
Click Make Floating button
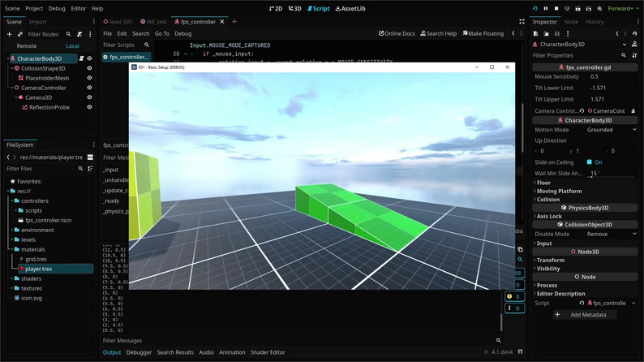[483, 33]
